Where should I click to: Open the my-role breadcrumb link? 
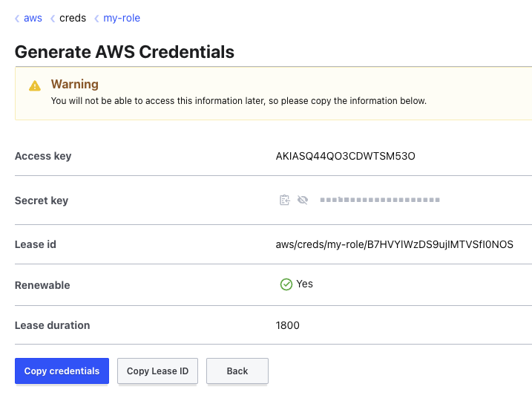pyautogui.click(x=122, y=18)
